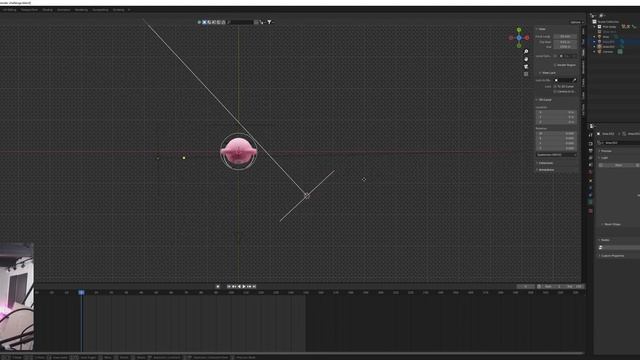Enable the Render Region checkbox
640x360 pixels.
555,65
